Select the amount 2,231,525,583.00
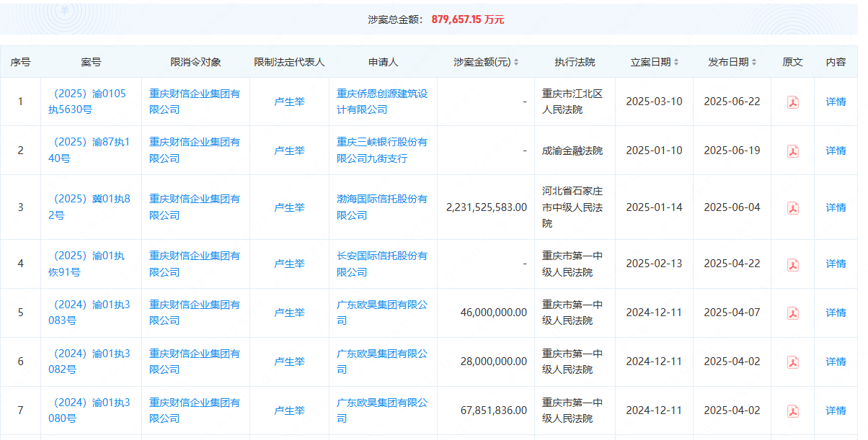868x440 pixels. coord(487,207)
